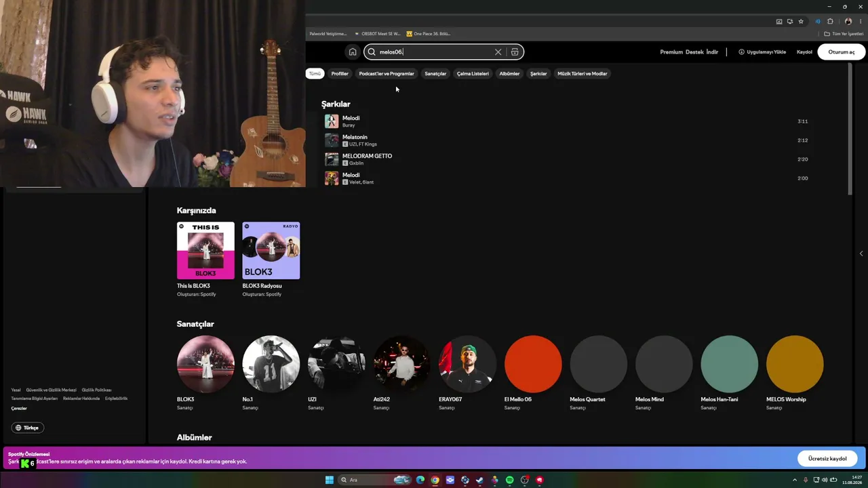
Task: Select the Şarkılar filter chip
Action: point(538,73)
